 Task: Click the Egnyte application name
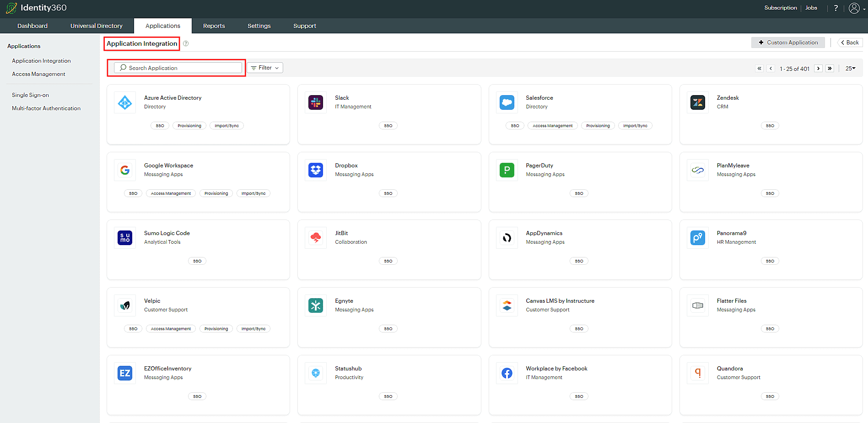[x=344, y=301]
